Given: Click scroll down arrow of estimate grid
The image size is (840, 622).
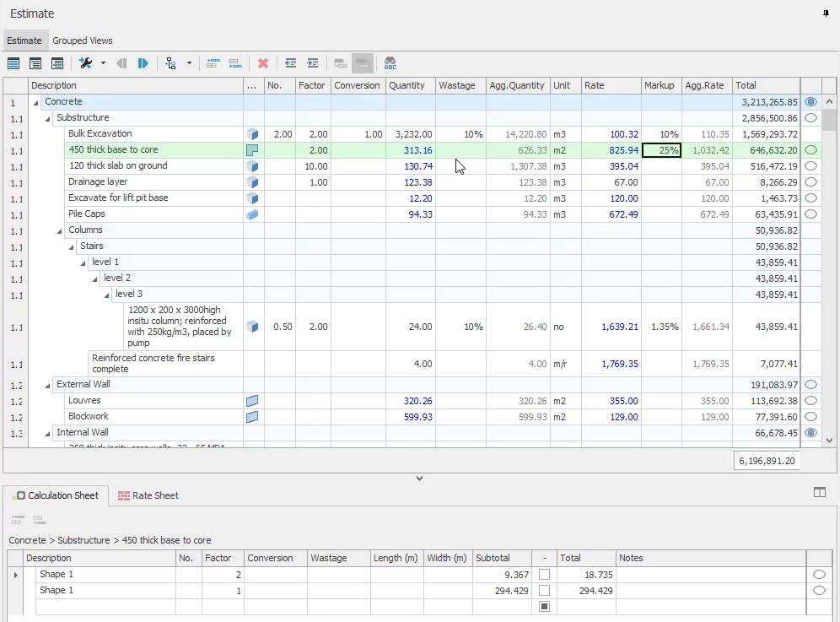Looking at the screenshot, I should [829, 441].
